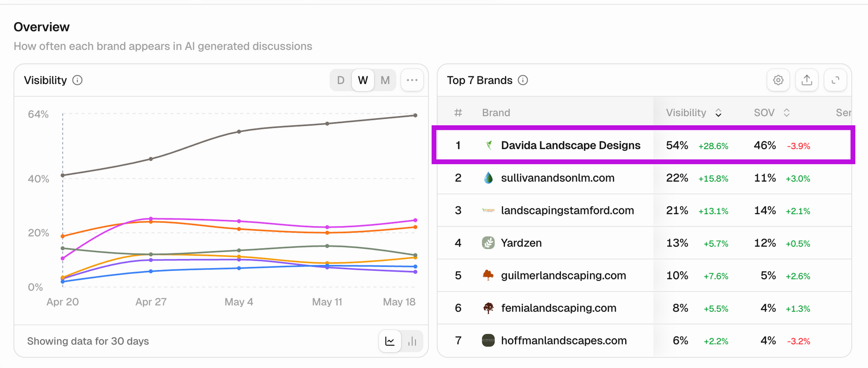Sort table by SOV column arrows

pos(787,113)
